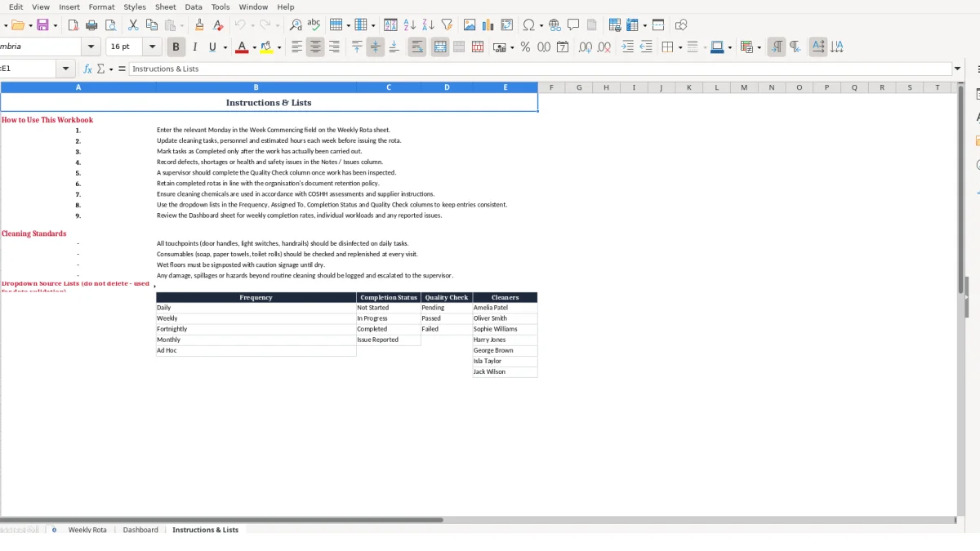
Task: Insert an image
Action: pos(470,25)
